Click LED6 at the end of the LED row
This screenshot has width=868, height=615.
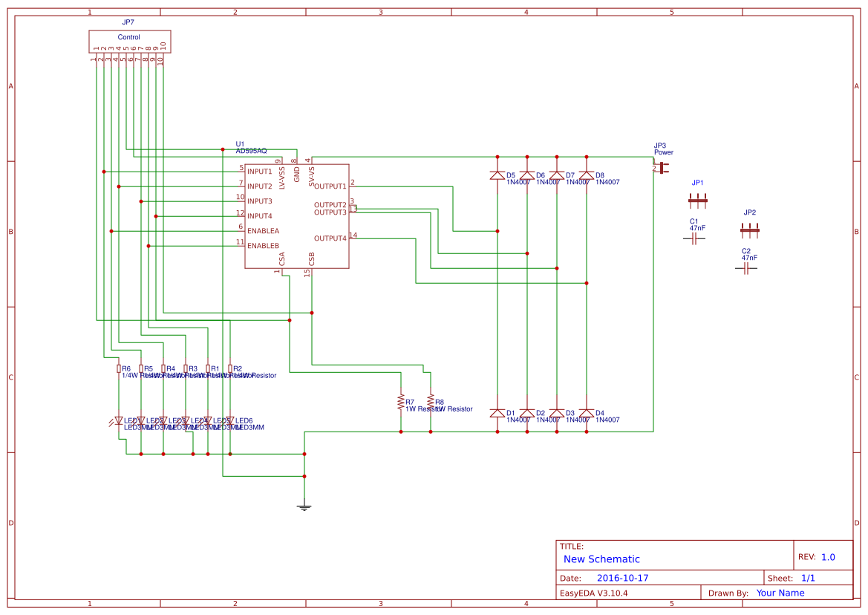[230, 420]
